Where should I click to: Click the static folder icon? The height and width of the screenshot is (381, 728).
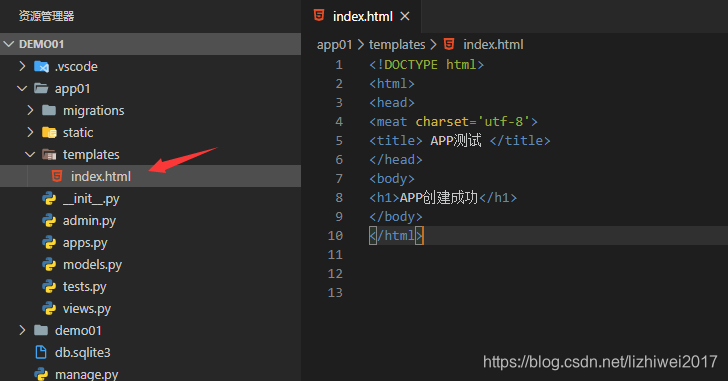[x=49, y=132]
